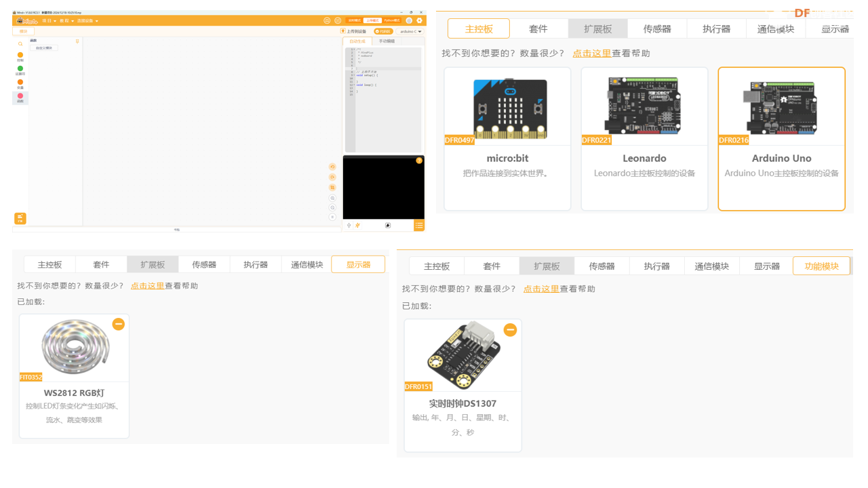Select 传感器 tab above the Leonardo card
Image resolution: width=868 pixels, height=488 pixels.
657,28
